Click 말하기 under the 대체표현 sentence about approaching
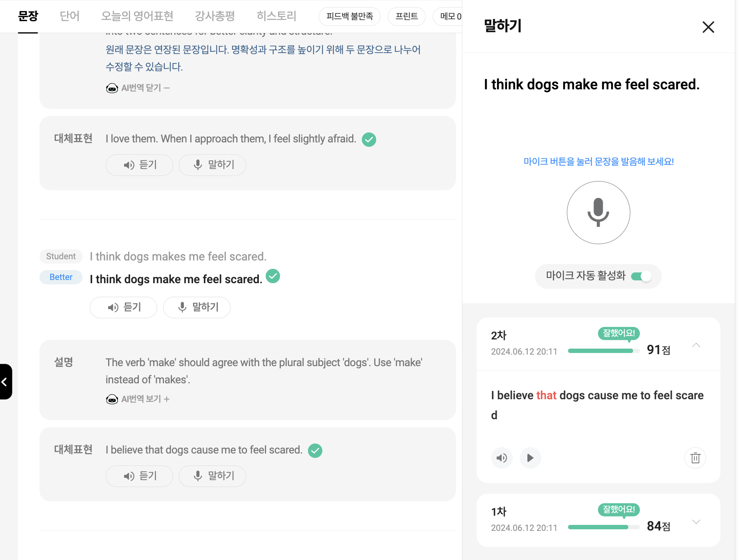 (x=212, y=165)
